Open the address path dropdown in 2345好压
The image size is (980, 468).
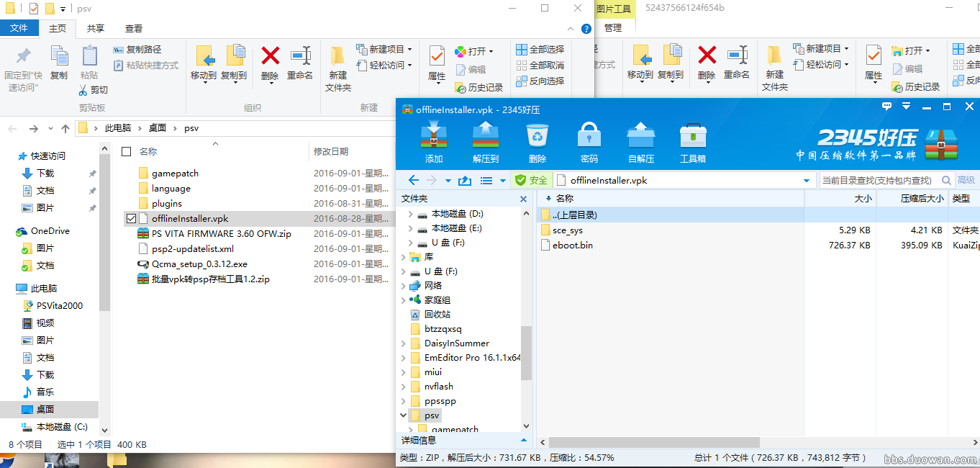807,180
